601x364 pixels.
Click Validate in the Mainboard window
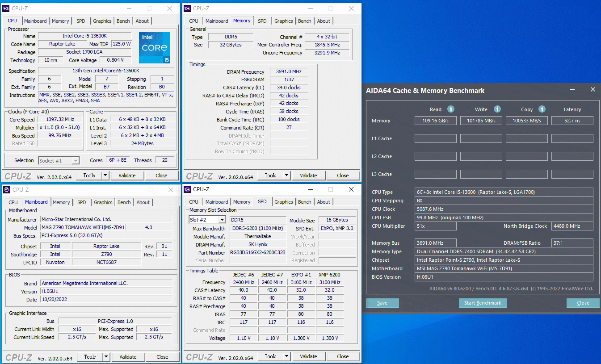(x=128, y=357)
